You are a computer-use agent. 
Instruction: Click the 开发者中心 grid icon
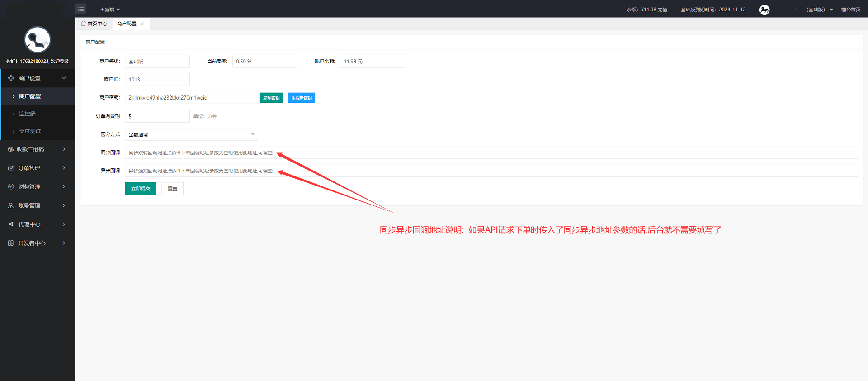point(11,243)
